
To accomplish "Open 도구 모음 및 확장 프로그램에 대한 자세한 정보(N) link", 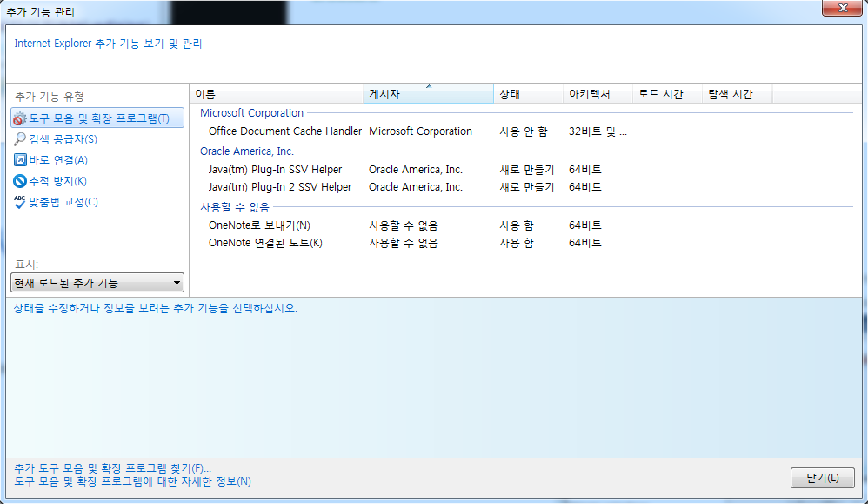I will tap(132, 481).
